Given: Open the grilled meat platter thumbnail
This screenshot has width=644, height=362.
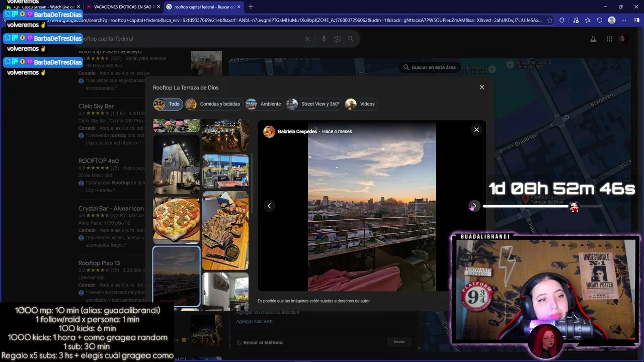Looking at the screenshot, I should (x=225, y=230).
